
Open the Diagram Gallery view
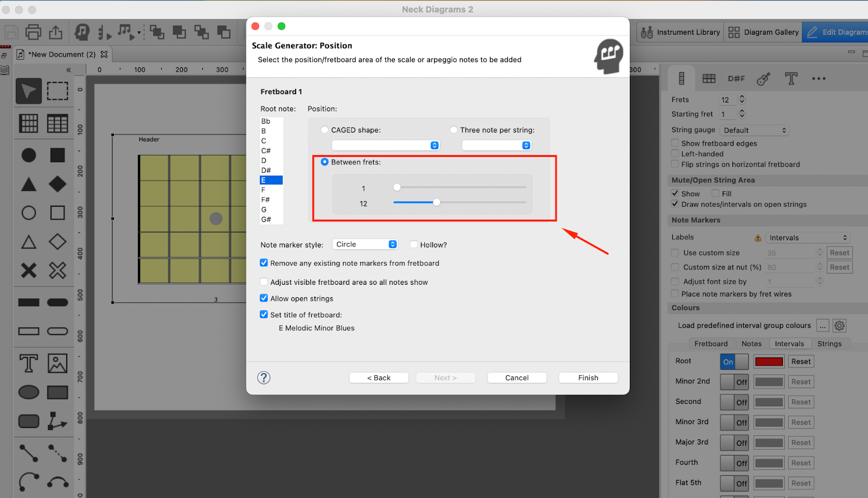763,32
